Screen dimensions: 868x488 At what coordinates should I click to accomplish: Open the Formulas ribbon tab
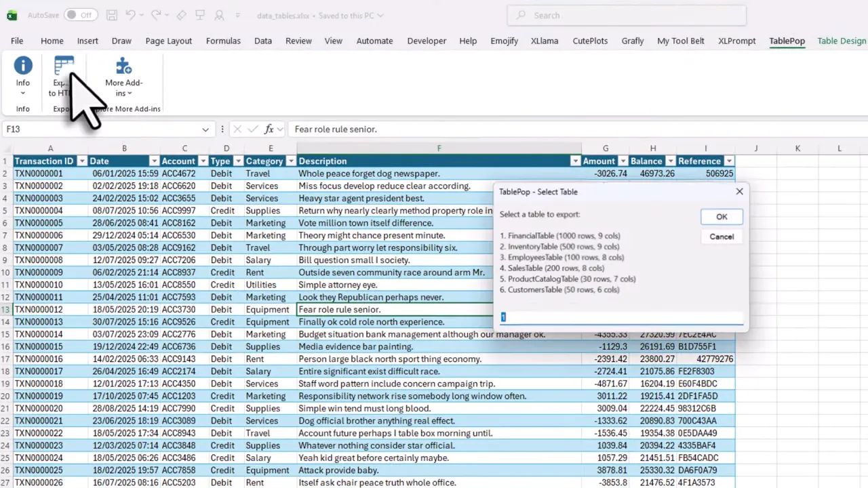(223, 41)
